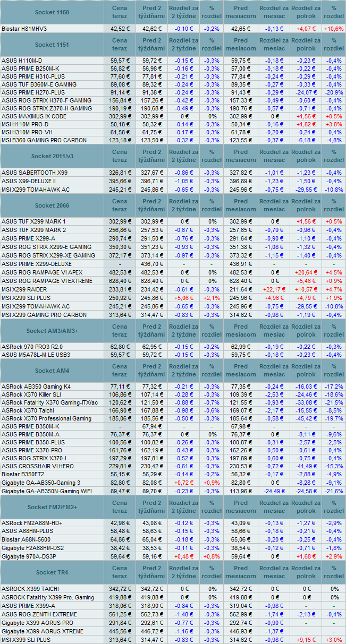Select ASUS A68HM-PLUS product name
Screen dimensions: 346x644
[x=27, y=531]
